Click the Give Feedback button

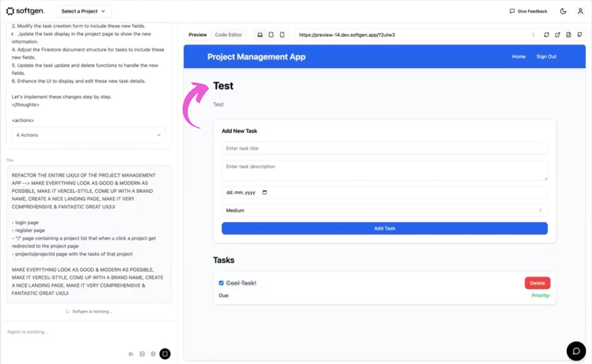(x=528, y=11)
